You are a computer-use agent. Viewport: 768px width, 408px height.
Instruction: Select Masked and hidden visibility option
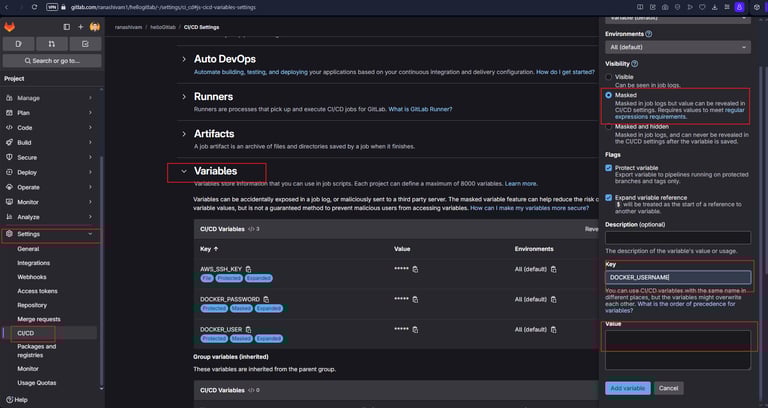click(x=609, y=126)
